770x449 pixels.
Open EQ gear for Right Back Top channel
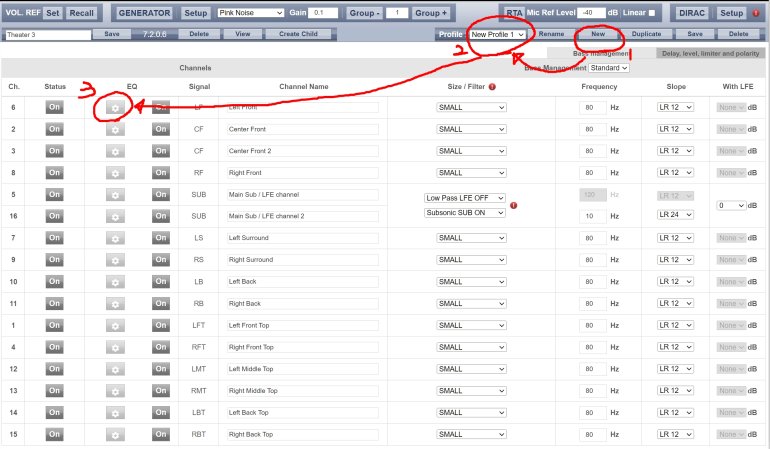coord(115,435)
